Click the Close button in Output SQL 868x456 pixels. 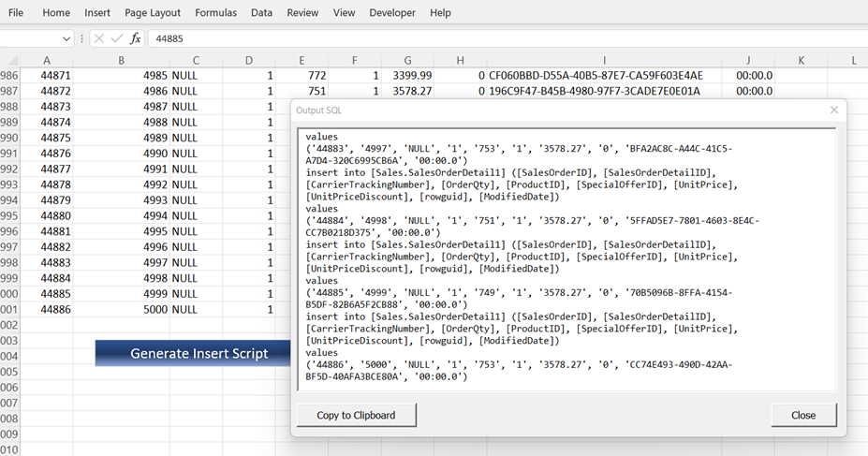point(803,415)
